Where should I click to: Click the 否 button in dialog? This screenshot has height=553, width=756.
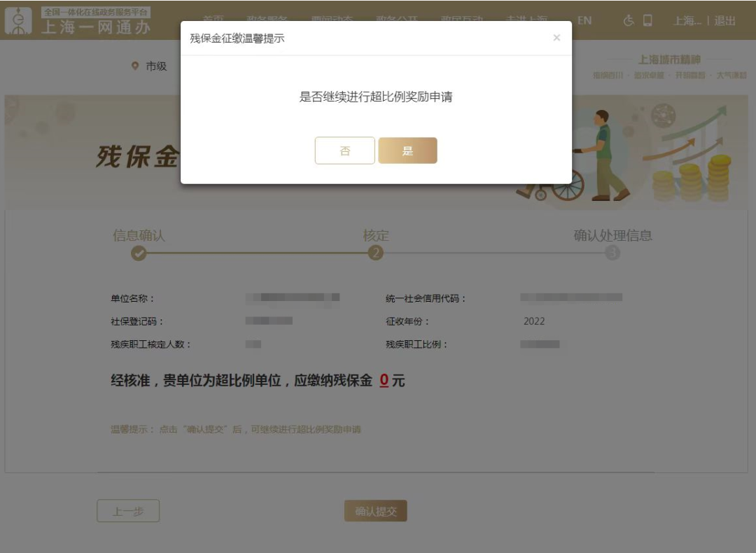click(344, 150)
